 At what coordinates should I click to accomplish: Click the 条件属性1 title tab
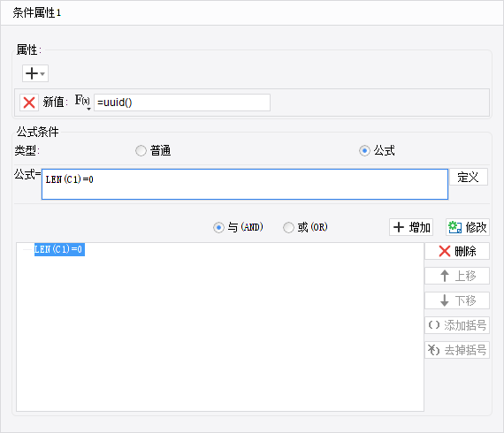pos(36,13)
